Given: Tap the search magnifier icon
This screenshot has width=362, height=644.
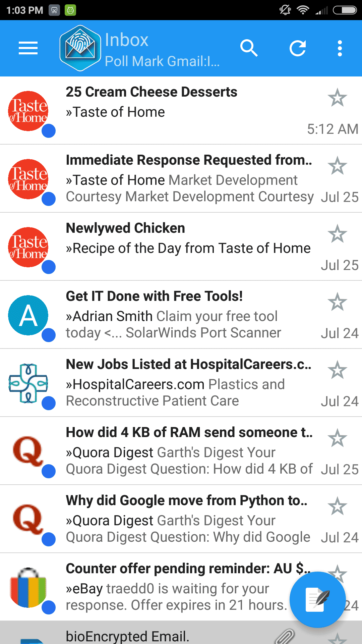Looking at the screenshot, I should (249, 48).
